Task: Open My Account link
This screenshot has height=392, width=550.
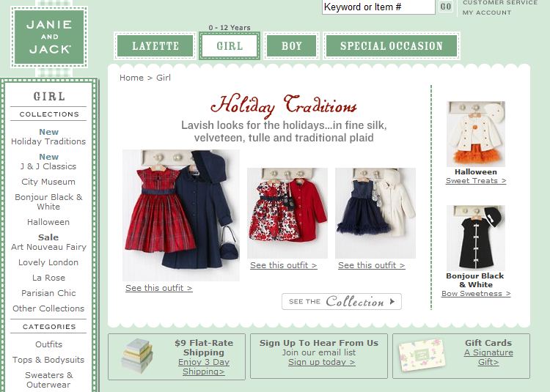Action: 487,12
